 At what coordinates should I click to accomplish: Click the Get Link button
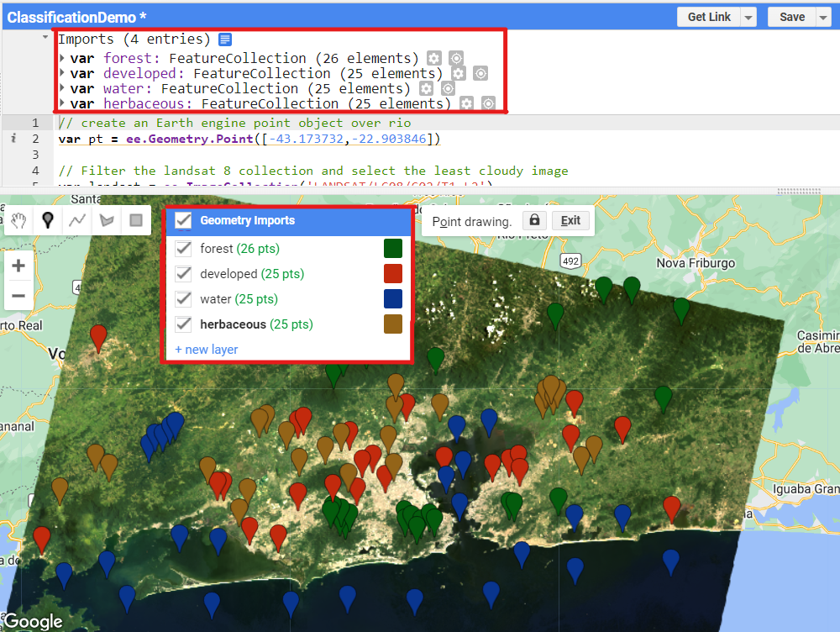(x=709, y=17)
